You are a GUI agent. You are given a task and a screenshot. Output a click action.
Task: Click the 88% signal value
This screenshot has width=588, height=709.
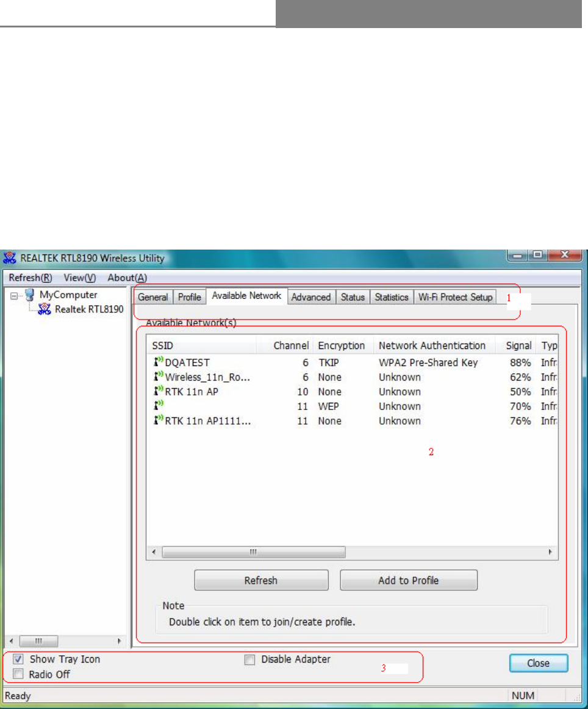coord(520,362)
